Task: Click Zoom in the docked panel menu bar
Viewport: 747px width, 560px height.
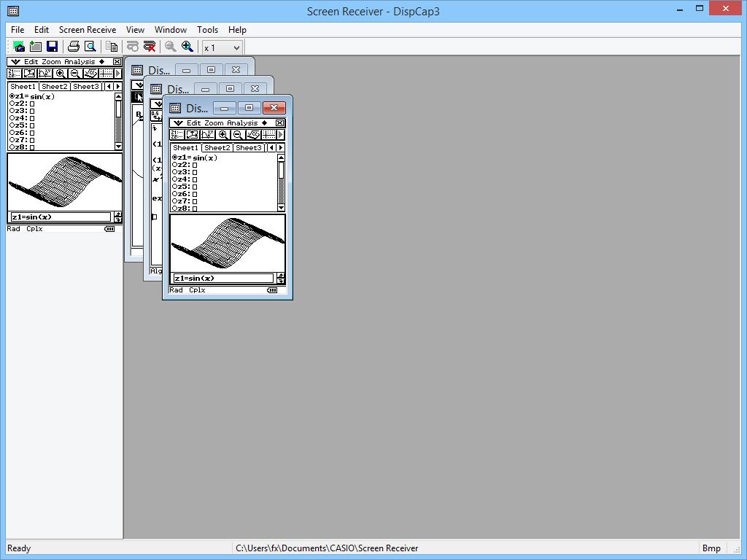Action: coord(52,61)
